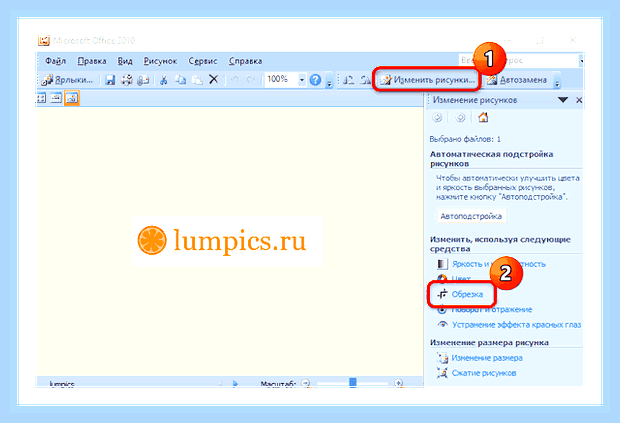Screen dimensions: 620x423
Task: Expand the zoom percentage dropdown arrow
Action: pos(301,80)
